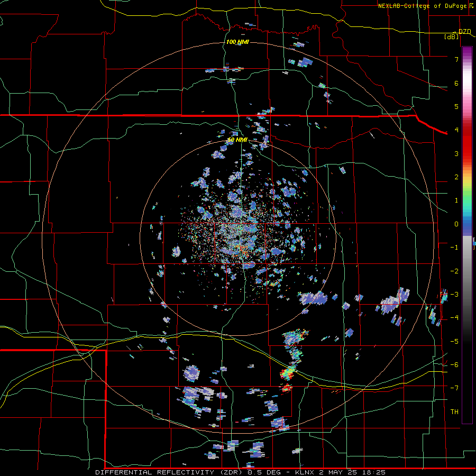Image resolution: width=476 pixels, height=476 pixels.
Task: Click the vertical ZDR color scale bar
Action: (x=467, y=235)
